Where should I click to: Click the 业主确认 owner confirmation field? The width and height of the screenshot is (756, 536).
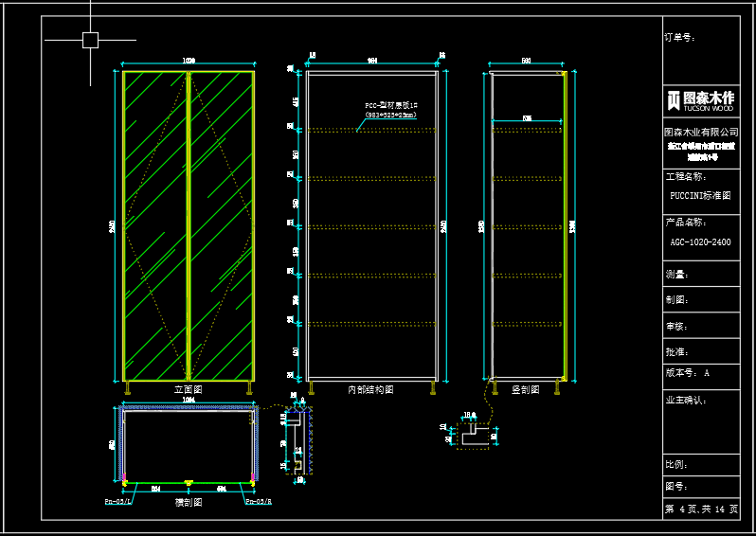687,400
